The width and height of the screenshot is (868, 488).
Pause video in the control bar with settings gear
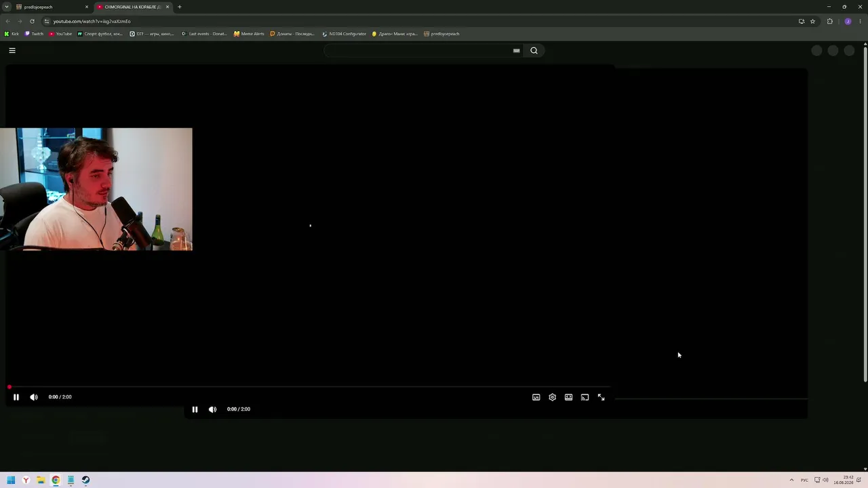(16, 397)
